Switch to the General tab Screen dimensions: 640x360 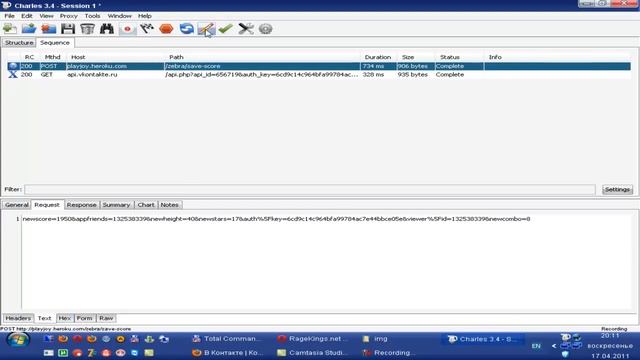click(x=17, y=205)
